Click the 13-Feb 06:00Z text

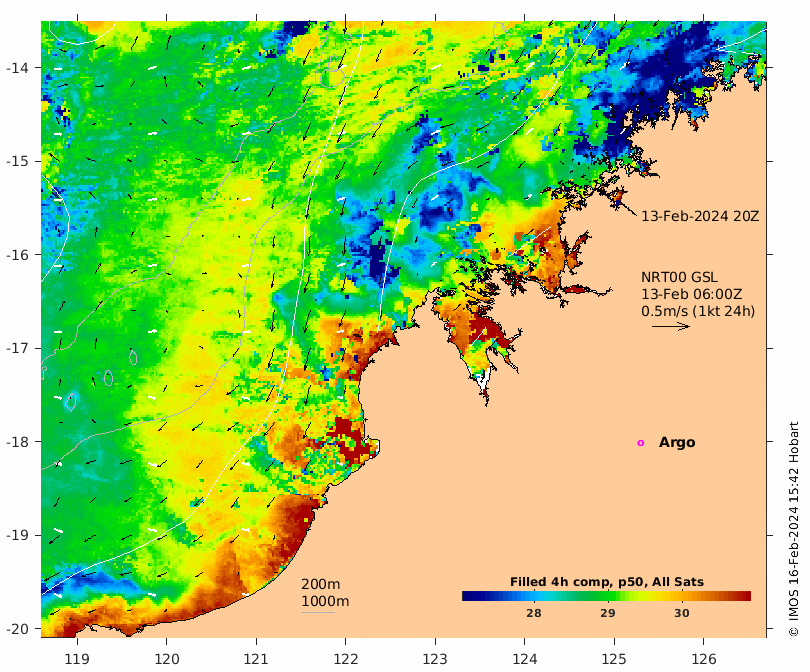pos(692,294)
